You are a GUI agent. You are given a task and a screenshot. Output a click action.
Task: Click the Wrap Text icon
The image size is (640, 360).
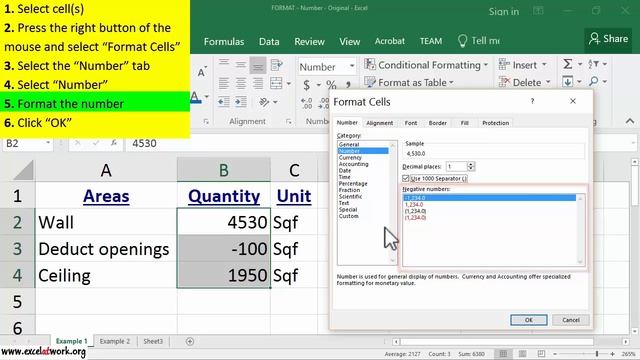277,64
